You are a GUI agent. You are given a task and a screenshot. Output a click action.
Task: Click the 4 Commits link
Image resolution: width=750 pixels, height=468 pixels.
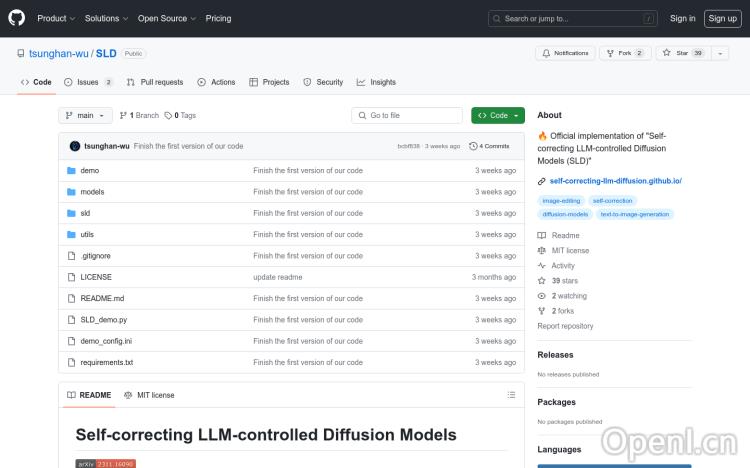(x=489, y=146)
